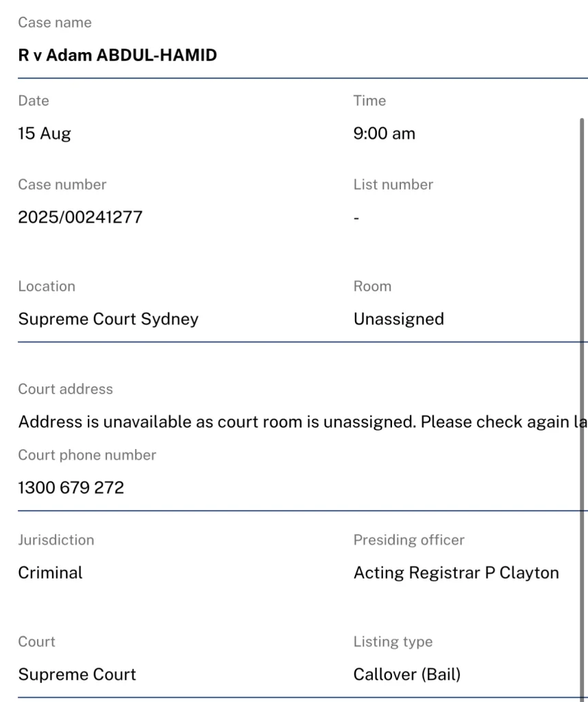Image resolution: width=588 pixels, height=702 pixels.
Task: Click the List number label
Action: pyautogui.click(x=393, y=184)
